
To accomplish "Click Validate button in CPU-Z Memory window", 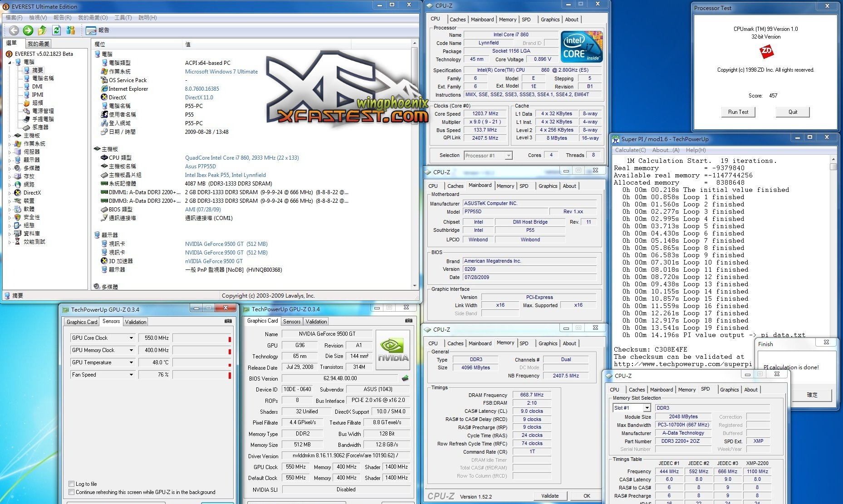I will pyautogui.click(x=550, y=496).
